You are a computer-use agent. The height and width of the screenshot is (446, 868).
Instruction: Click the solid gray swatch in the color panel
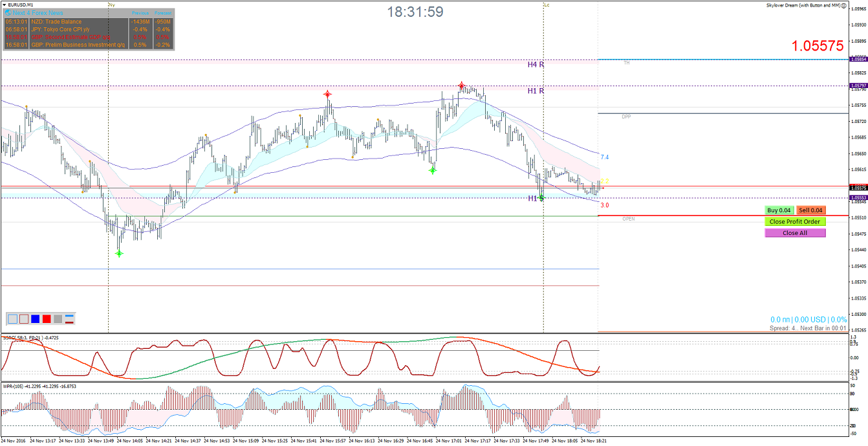(x=58, y=318)
